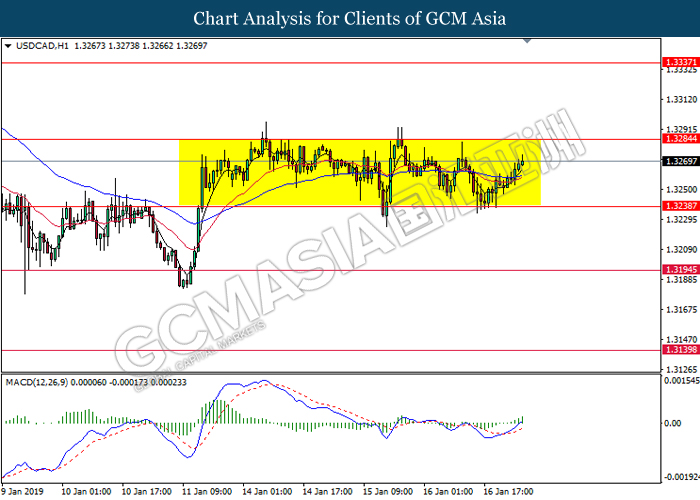The width and height of the screenshot is (700, 500).
Task: Click the triangle arrow beside USDCAD,H1
Action: pos(8,45)
